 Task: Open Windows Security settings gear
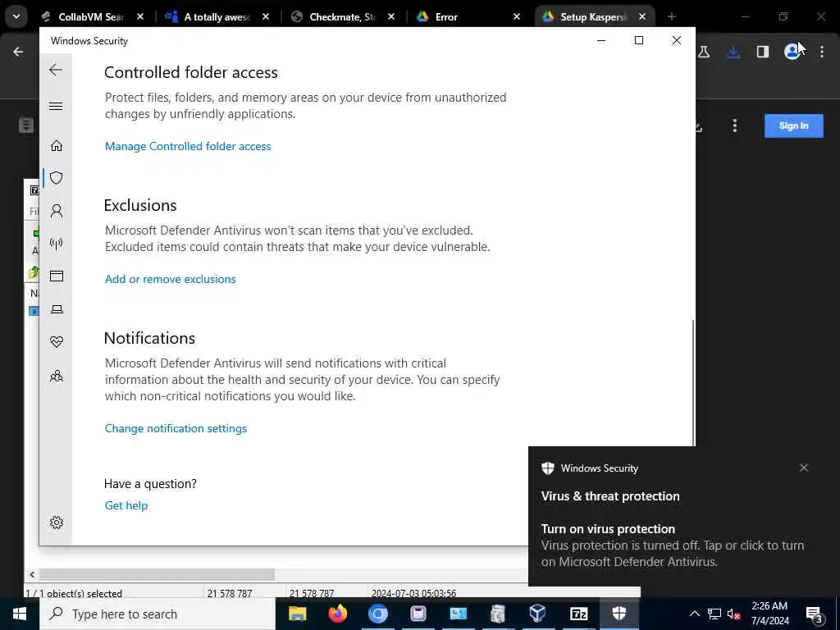tap(57, 523)
